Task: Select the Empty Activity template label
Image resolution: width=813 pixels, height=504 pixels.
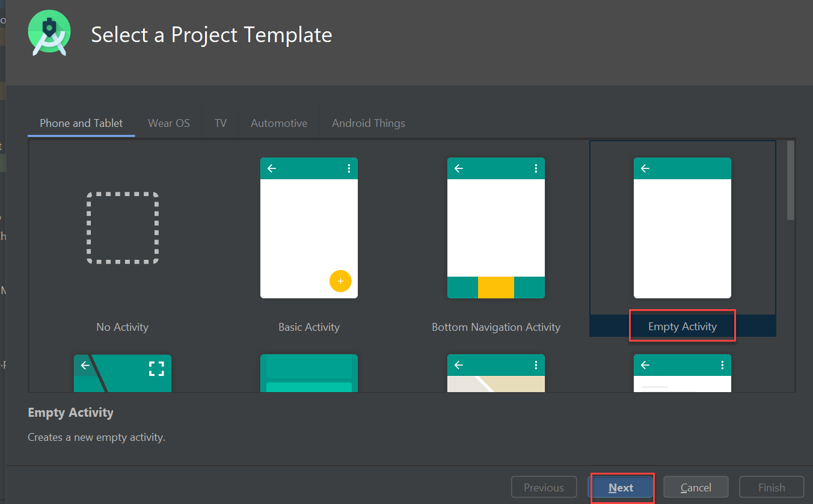Action: [x=683, y=327]
